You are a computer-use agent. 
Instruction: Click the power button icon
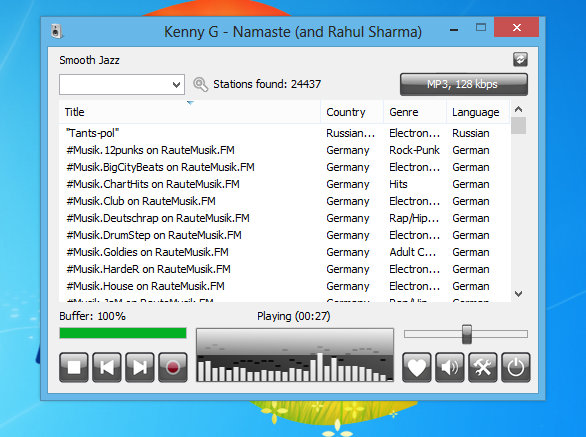pos(516,367)
